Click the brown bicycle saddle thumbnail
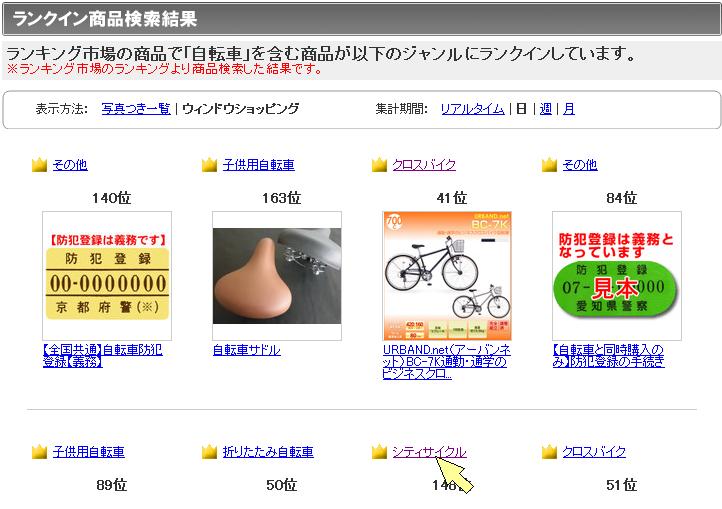This screenshot has height=509, width=722. click(277, 276)
